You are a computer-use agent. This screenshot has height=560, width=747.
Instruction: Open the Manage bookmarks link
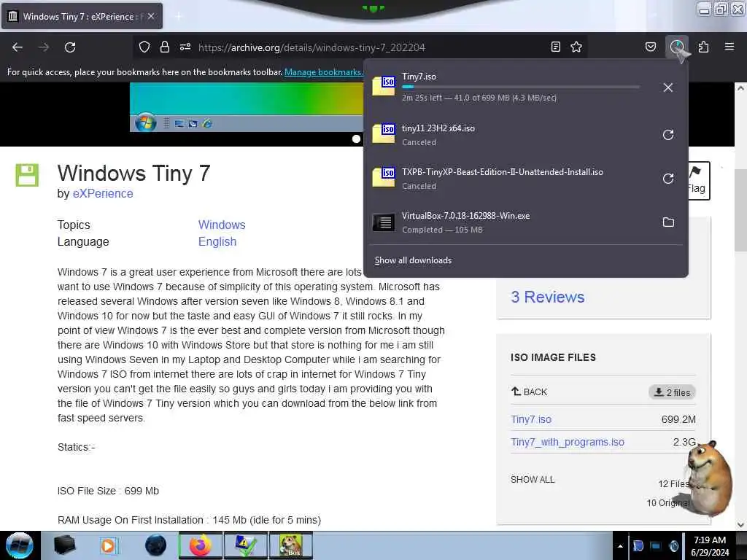click(x=323, y=72)
